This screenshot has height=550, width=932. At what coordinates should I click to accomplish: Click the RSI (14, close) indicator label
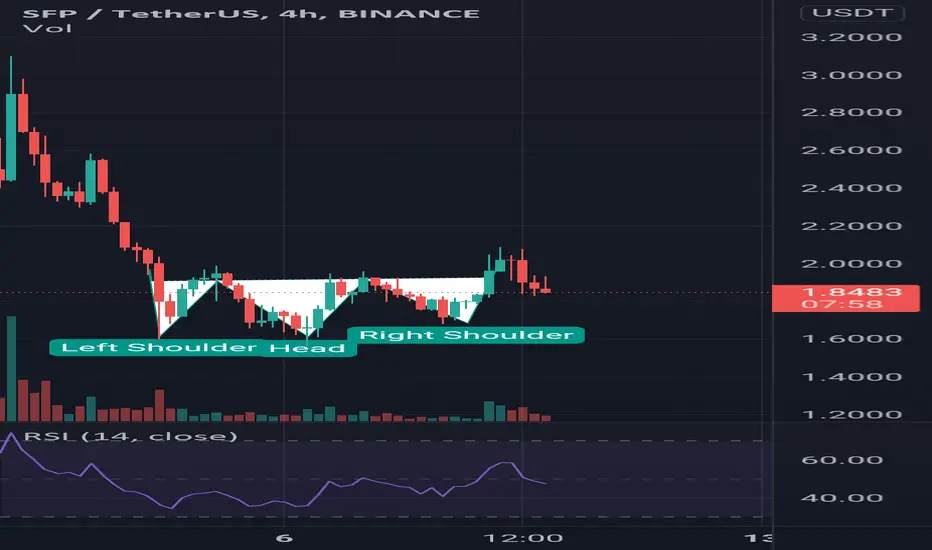click(131, 436)
